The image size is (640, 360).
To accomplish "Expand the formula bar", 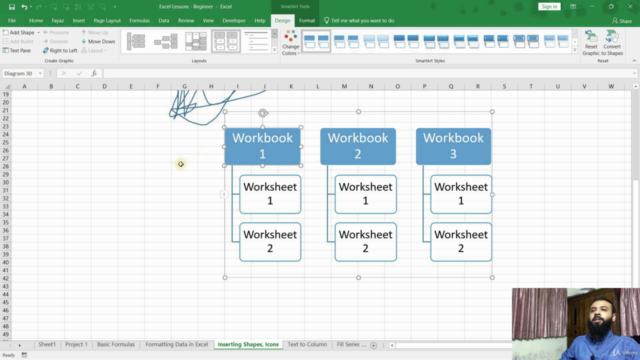I will click(634, 73).
